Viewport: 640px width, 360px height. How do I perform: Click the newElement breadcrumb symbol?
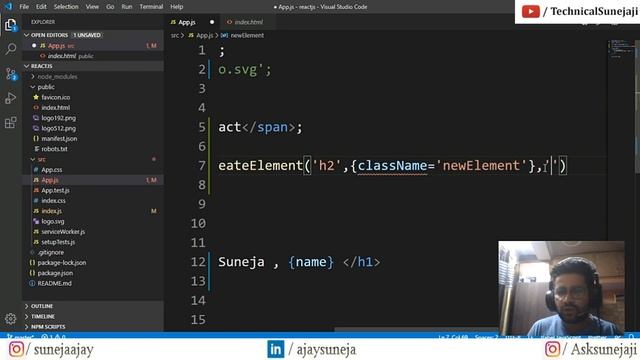[x=247, y=36]
